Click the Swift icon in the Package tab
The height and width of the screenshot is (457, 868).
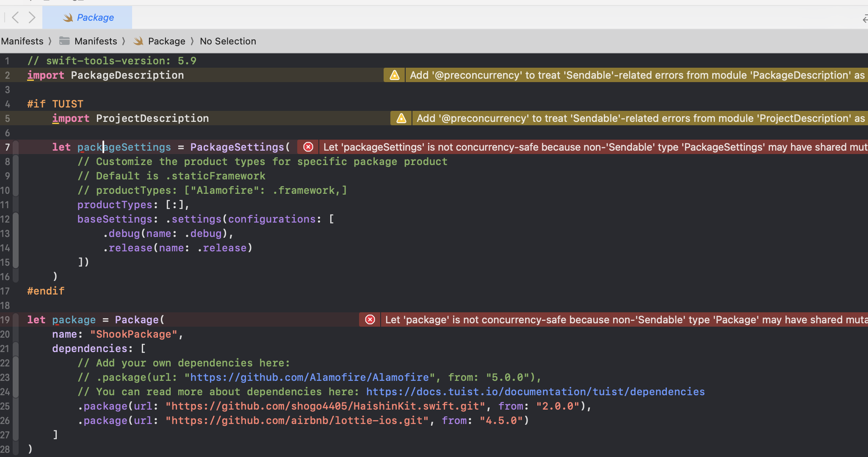(x=68, y=18)
